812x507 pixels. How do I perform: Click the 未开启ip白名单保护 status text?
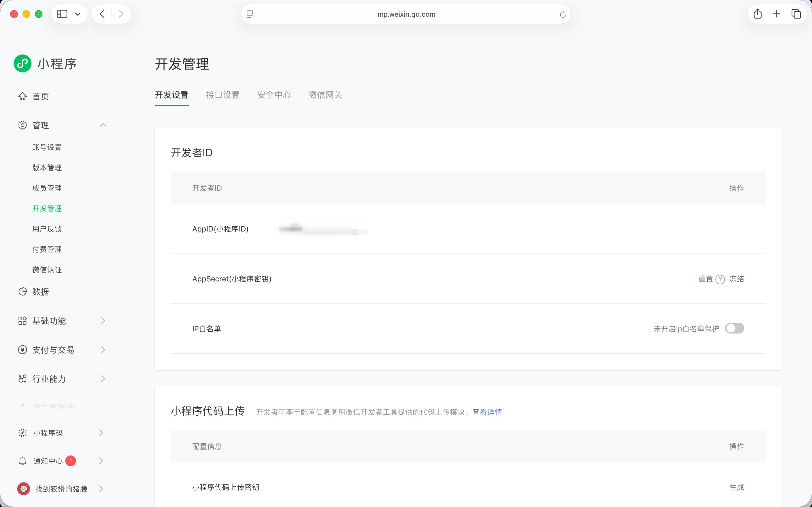coord(686,329)
